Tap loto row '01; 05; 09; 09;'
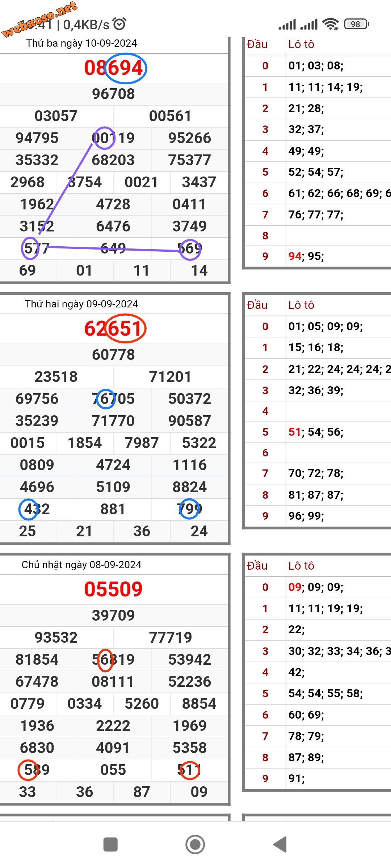Screen dimensions: 391x868 pos(325,327)
